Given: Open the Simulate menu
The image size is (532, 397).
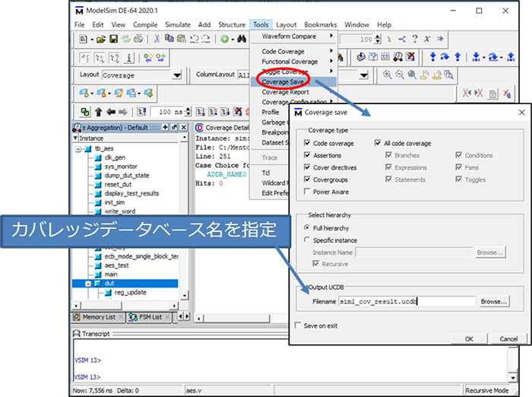Looking at the screenshot, I should [178, 25].
